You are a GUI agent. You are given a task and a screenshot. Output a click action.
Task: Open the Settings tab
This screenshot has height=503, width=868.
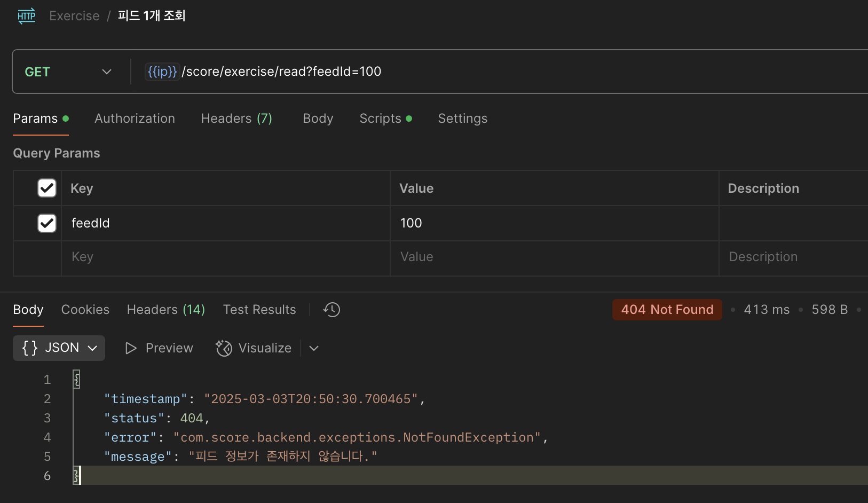463,119
